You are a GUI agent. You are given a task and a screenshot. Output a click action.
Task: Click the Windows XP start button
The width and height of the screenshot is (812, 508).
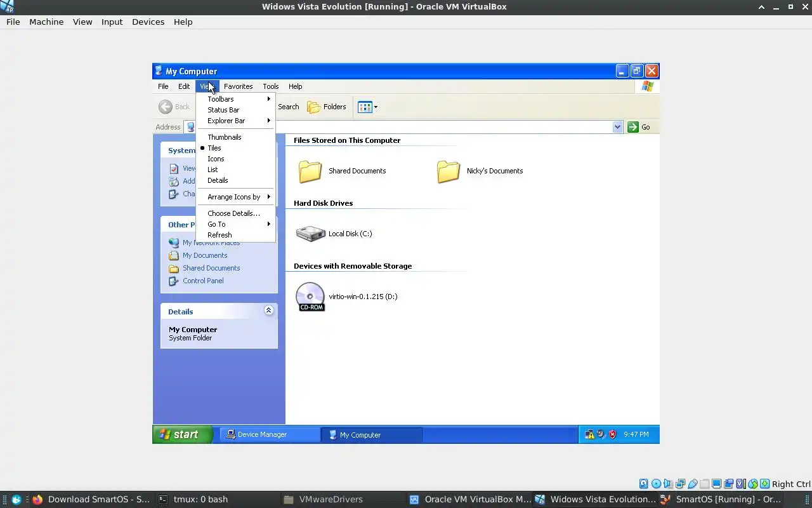(183, 434)
